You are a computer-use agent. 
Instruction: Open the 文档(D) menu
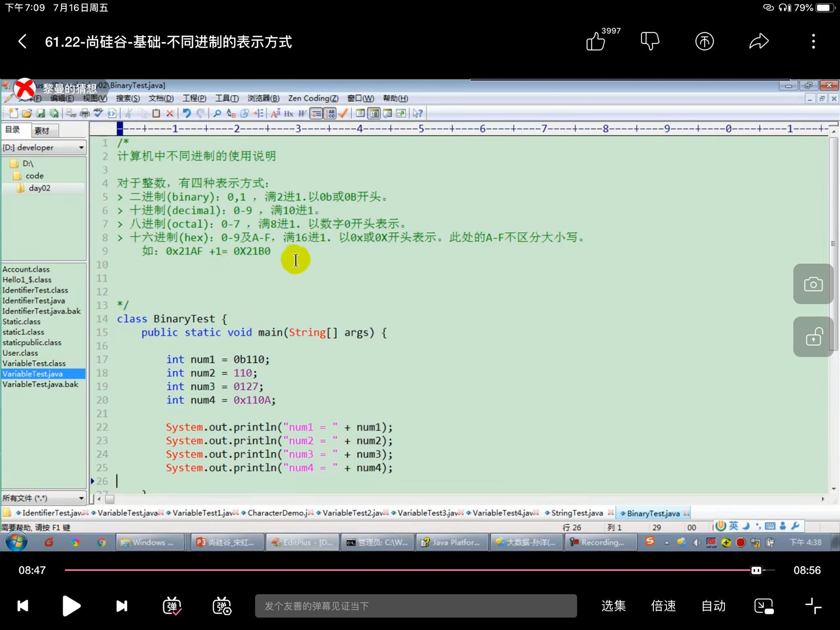pyautogui.click(x=161, y=98)
